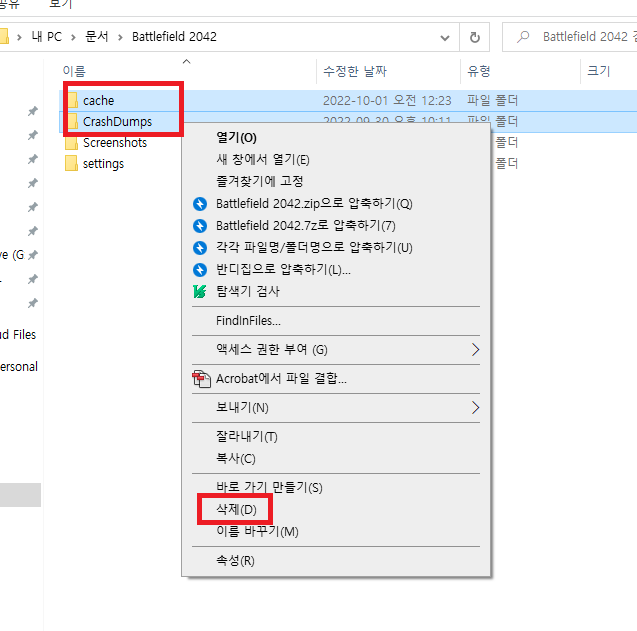Click 내 PC breadcrumb in address bar
637x631 pixels.
click(47, 37)
